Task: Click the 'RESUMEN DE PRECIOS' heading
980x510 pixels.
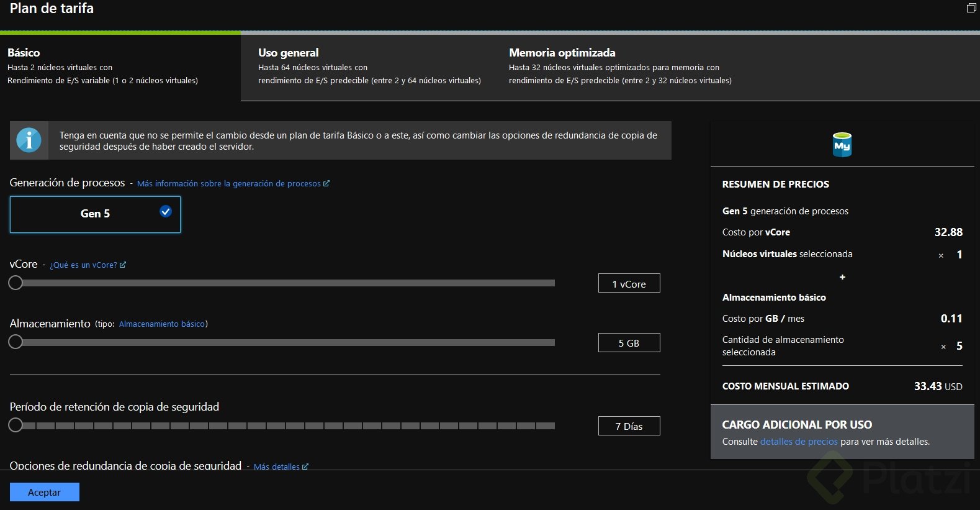Action: (776, 184)
